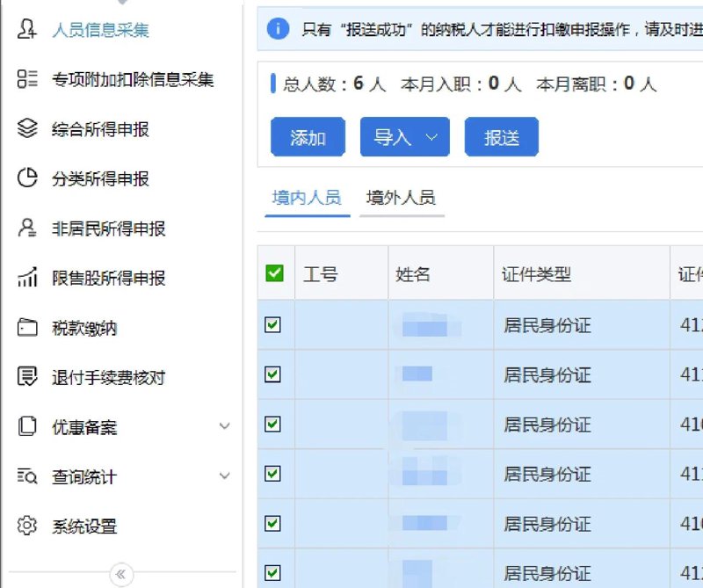Click the 税款缴纳 folder icon
Viewport: 703px width, 588px height.
click(27, 327)
